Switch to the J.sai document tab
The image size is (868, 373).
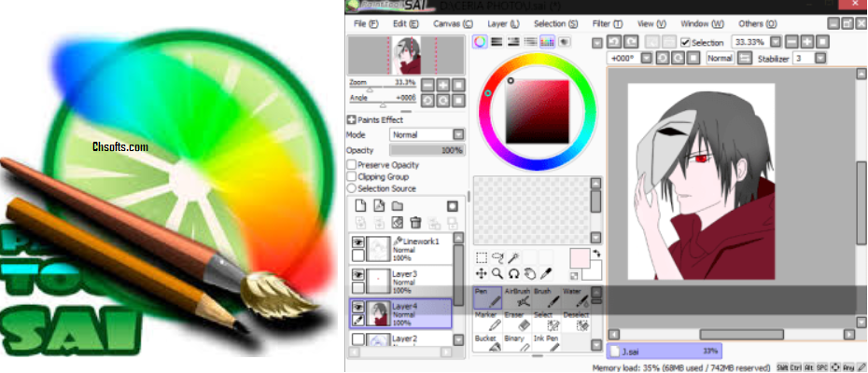click(x=665, y=351)
